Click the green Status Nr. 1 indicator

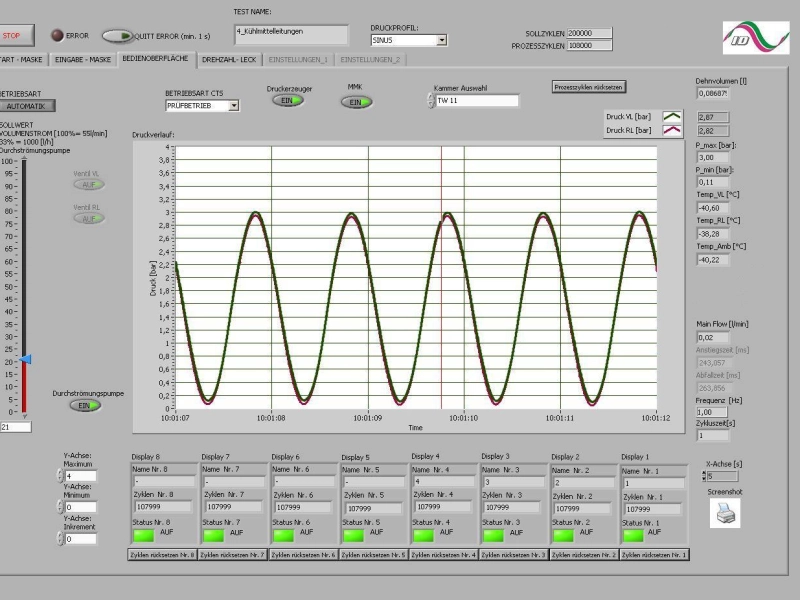pos(633,535)
